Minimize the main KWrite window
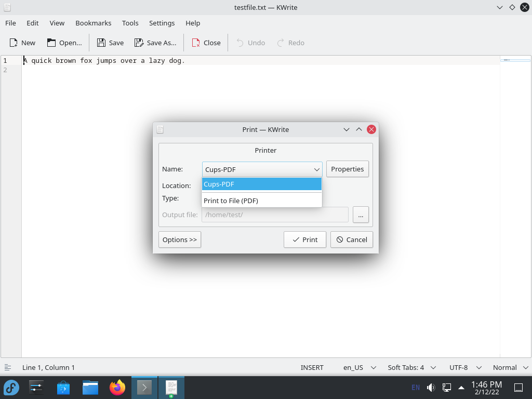 pyautogui.click(x=499, y=7)
